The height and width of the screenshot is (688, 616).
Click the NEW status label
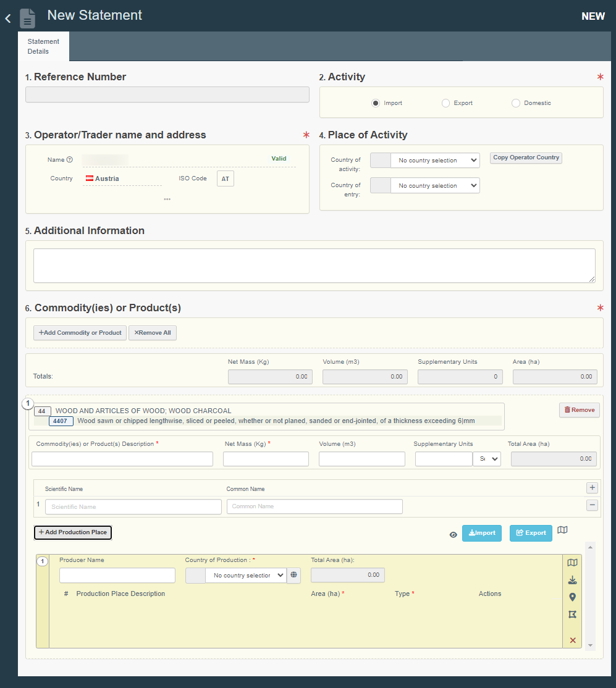[593, 16]
